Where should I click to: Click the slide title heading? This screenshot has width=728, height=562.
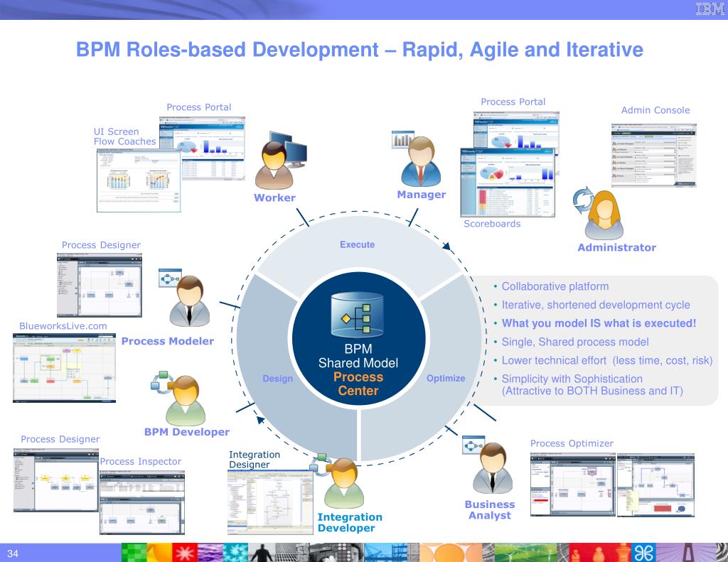tap(359, 50)
